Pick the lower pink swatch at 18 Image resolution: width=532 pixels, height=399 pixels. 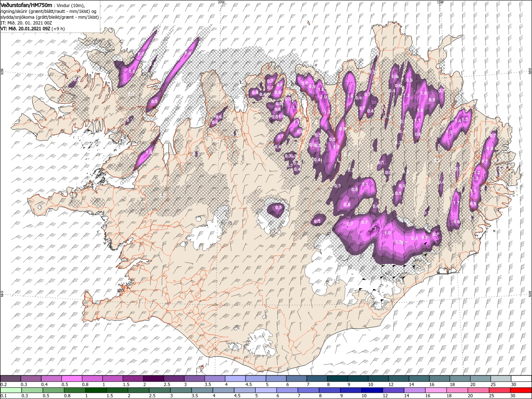tap(456, 390)
